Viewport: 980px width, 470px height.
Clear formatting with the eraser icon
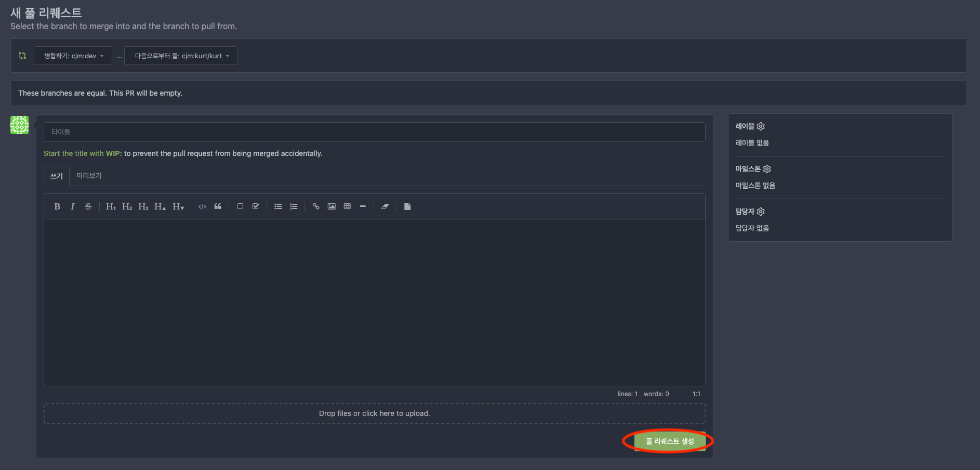coord(385,206)
